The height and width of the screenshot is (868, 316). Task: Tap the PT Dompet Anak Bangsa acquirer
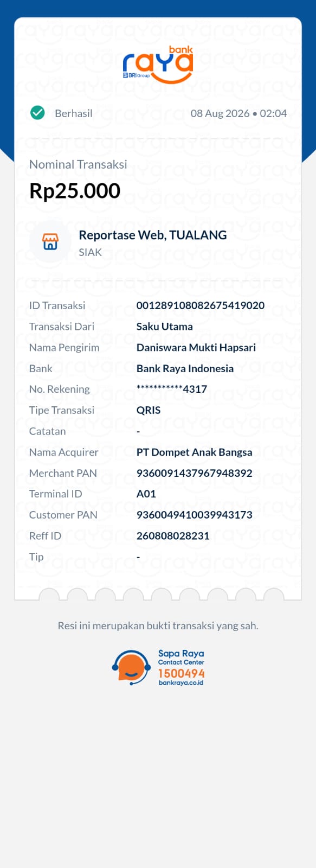[x=195, y=452]
